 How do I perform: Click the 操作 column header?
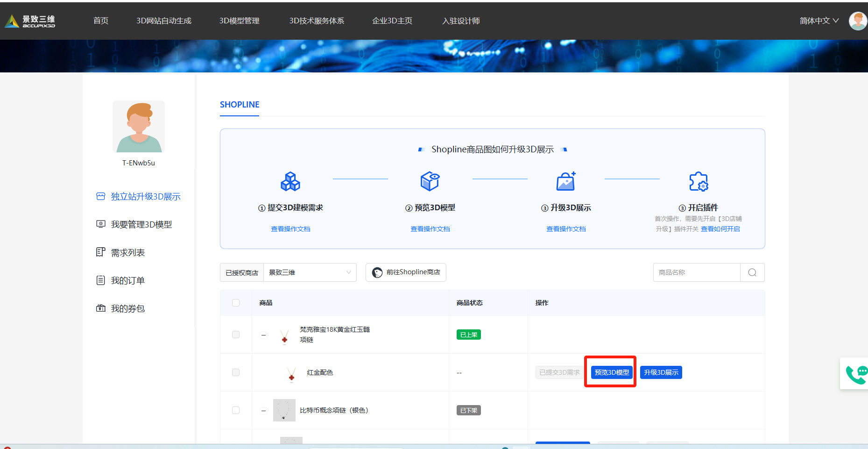[542, 303]
